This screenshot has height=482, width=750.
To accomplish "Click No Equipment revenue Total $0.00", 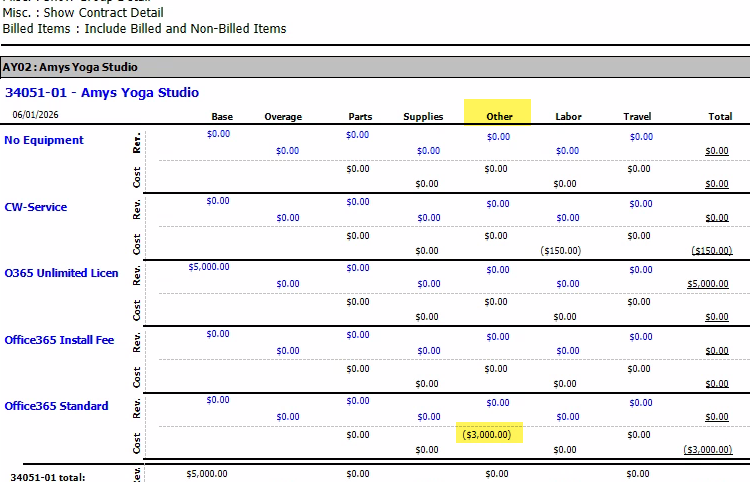I will click(x=717, y=151).
